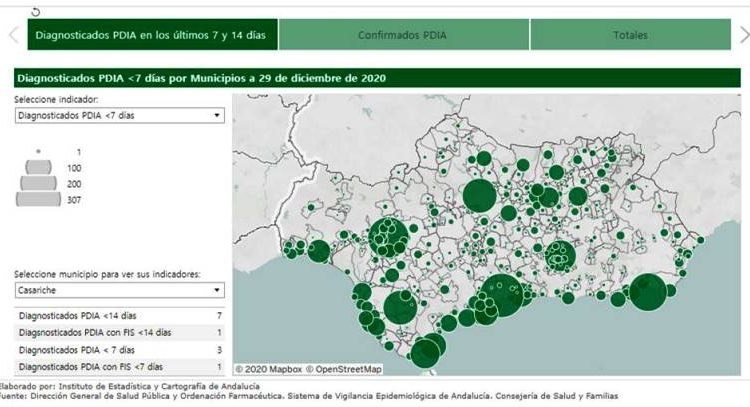
Task: Click the large green bubble at map's far right coast
Action: coord(646,292)
